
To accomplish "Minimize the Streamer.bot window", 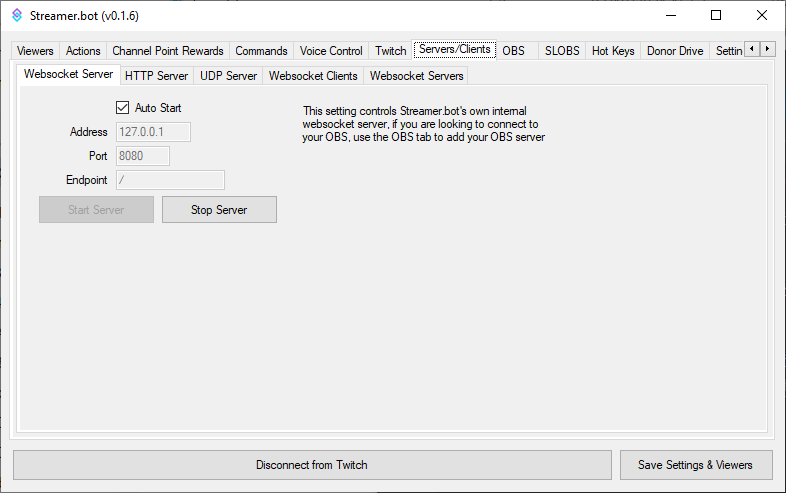I will coord(671,16).
